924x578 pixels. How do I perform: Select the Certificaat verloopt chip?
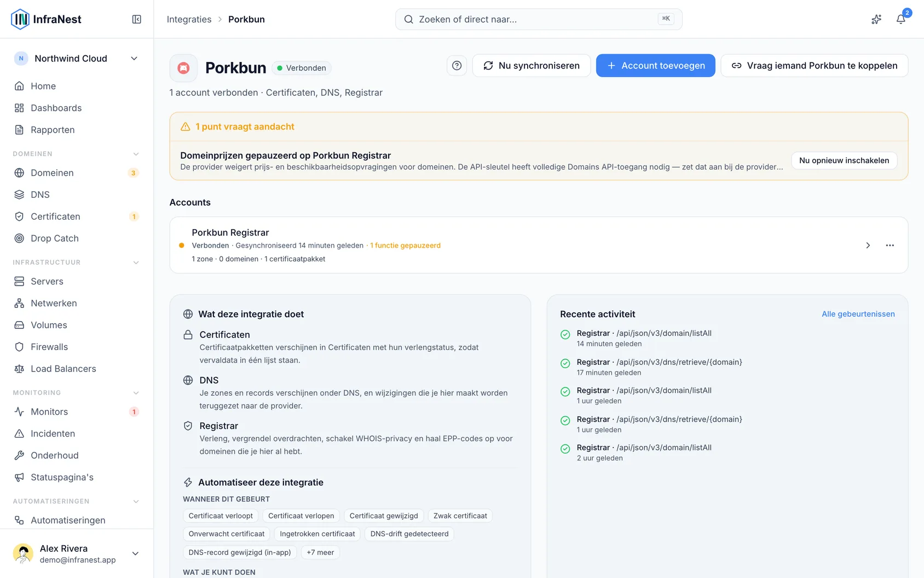[x=221, y=516]
